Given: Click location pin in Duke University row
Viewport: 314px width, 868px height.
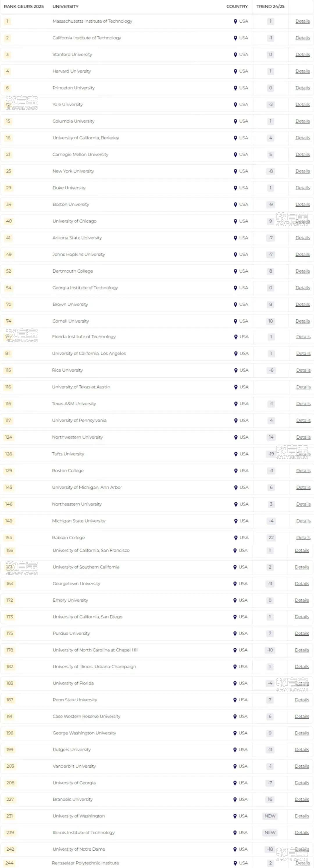Looking at the screenshot, I should point(235,188).
